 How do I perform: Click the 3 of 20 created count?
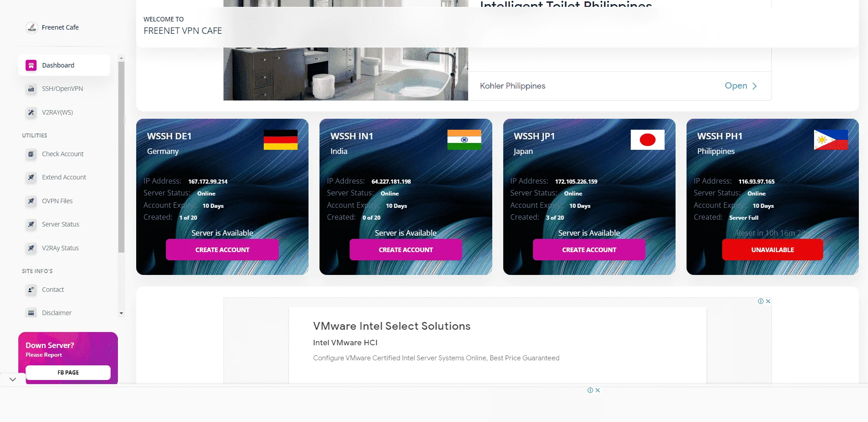coord(555,218)
